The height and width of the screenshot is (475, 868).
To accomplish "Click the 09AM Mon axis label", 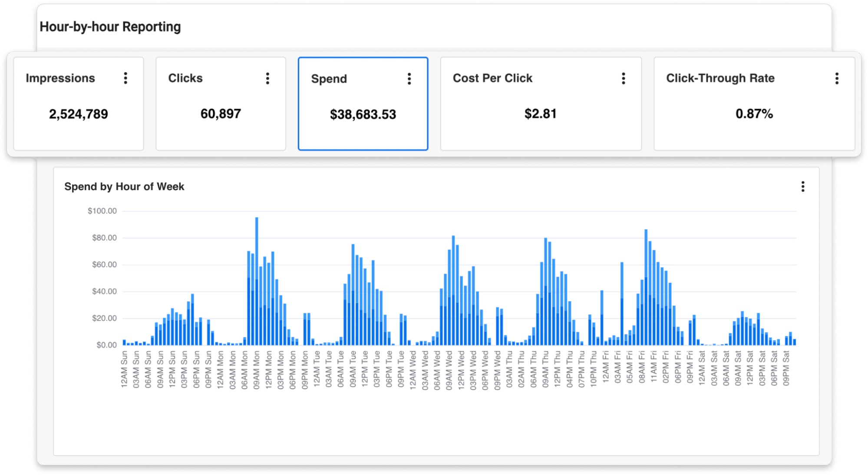I will pos(257,370).
